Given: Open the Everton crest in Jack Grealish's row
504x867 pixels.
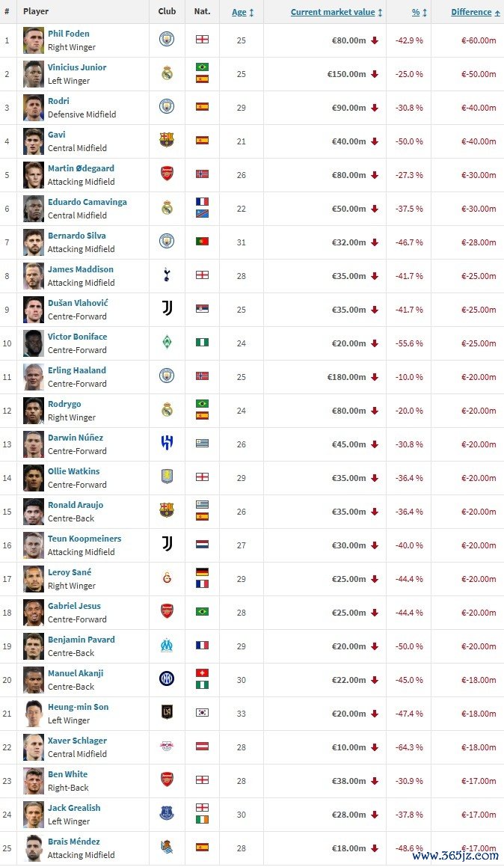Looking at the screenshot, I should pyautogui.click(x=167, y=813).
